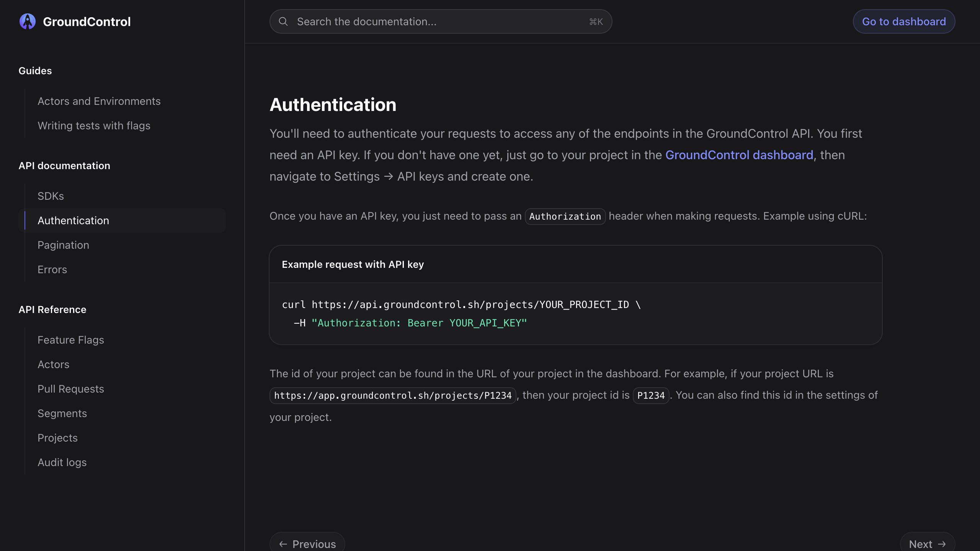Viewport: 980px width, 551px height.
Task: Click the API documentation section heading
Action: [64, 166]
